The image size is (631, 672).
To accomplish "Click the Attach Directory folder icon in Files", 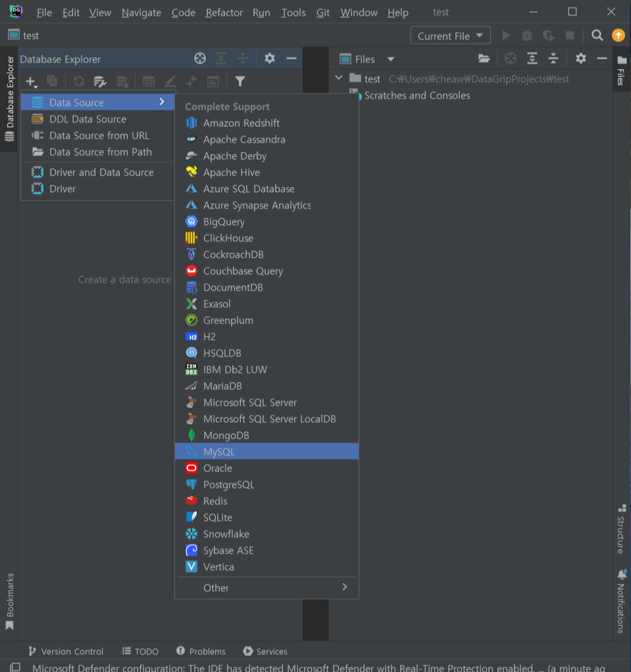I will (x=484, y=59).
